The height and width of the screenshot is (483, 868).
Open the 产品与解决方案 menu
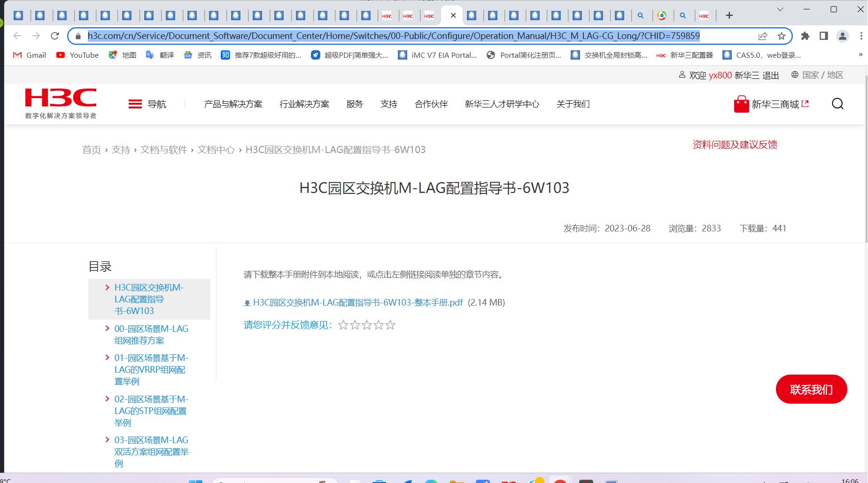click(x=233, y=104)
